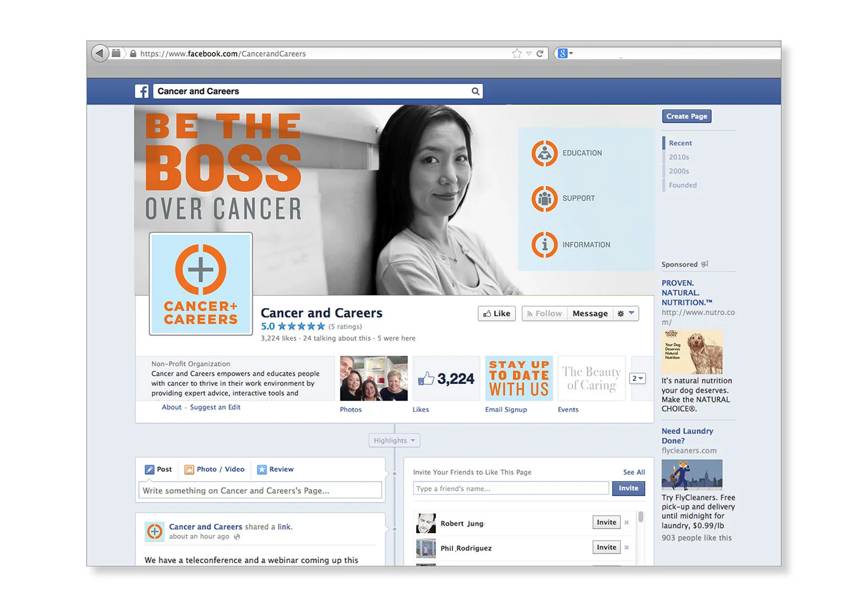868x610 pixels.
Task: Open The Beauty of Caring events tile
Action: coord(591,379)
